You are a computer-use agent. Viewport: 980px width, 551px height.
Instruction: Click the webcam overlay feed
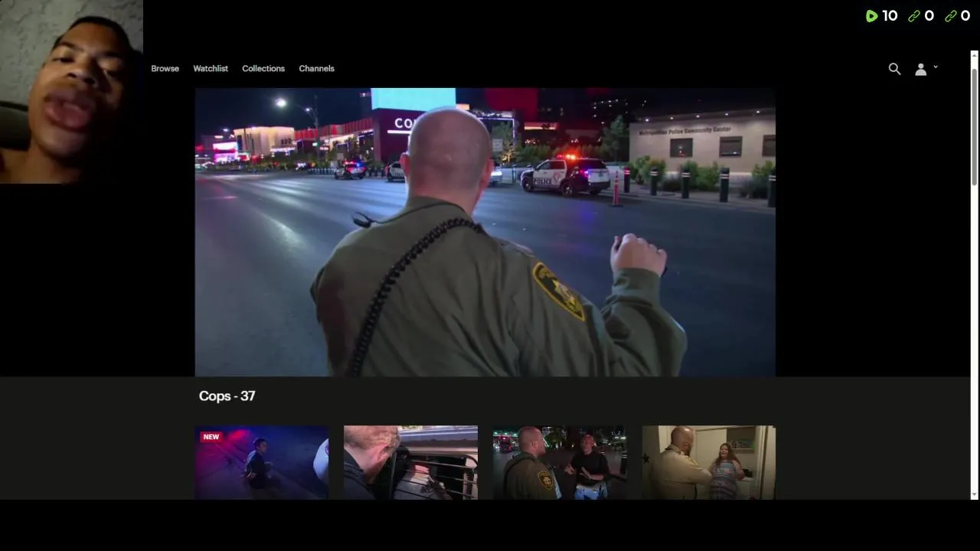coord(71,92)
